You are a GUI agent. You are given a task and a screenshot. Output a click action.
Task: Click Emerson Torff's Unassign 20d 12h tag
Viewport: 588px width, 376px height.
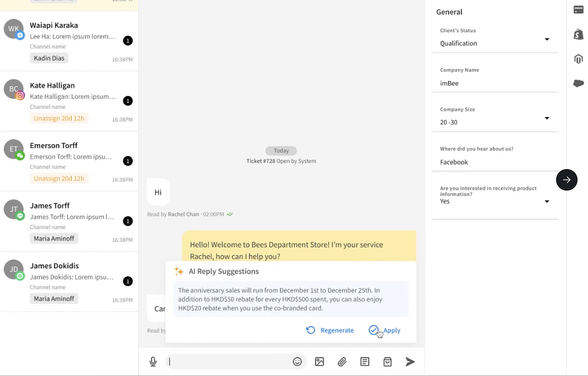[x=59, y=178]
